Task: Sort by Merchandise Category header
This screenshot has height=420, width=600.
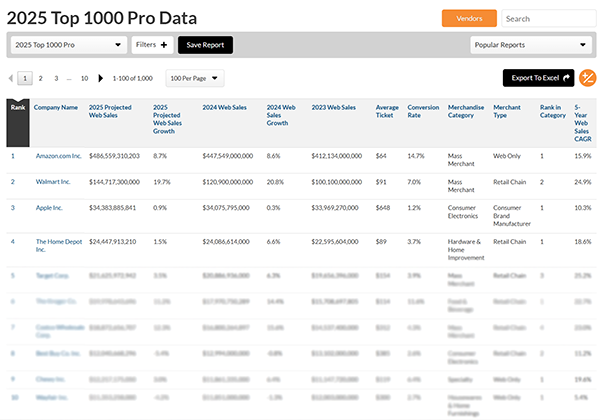Action: pos(466,111)
